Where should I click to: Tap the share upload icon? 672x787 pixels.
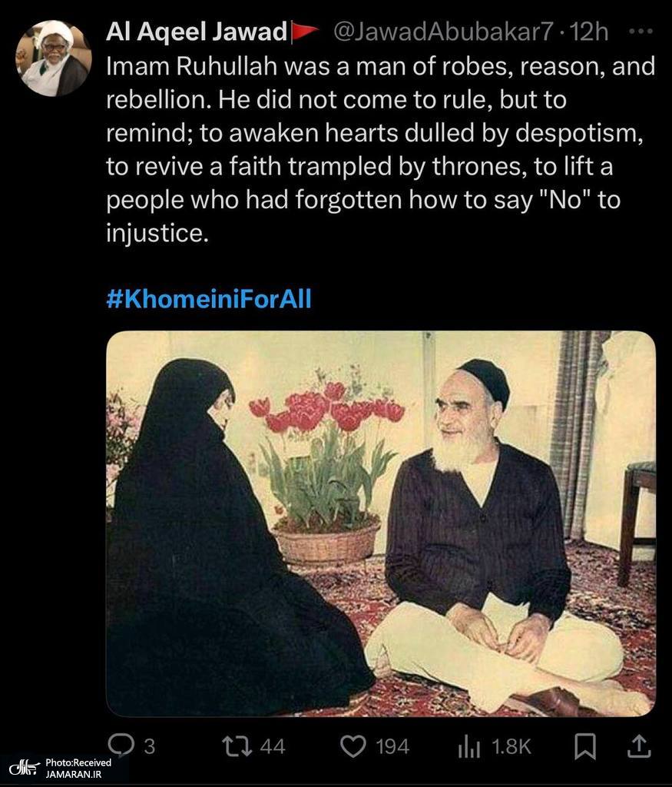pos(639,745)
